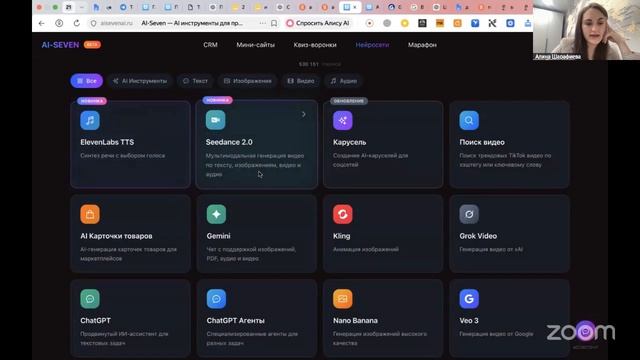The image size is (640, 360).
Task: Open the Seedance 2.0 video camera icon
Action: [x=216, y=120]
